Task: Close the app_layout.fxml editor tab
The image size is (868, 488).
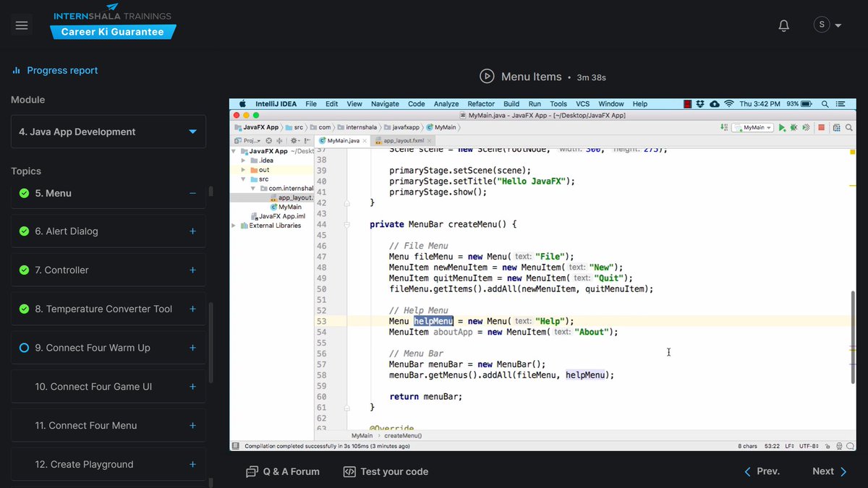Action: (x=429, y=141)
